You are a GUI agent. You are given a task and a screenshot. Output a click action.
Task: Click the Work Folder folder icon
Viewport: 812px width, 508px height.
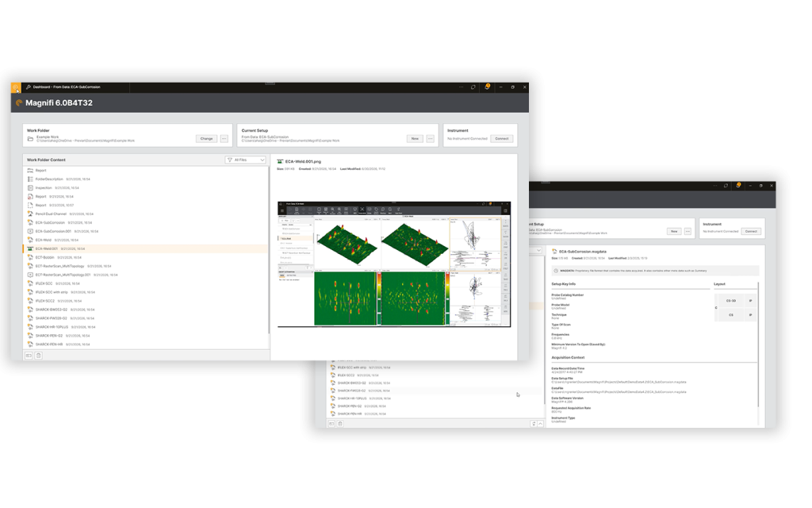coord(31,139)
